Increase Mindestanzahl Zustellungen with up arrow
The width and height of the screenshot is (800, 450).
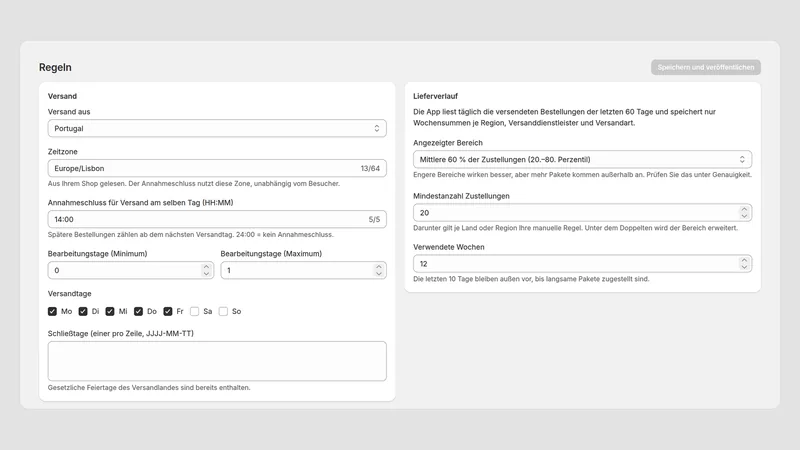744,209
